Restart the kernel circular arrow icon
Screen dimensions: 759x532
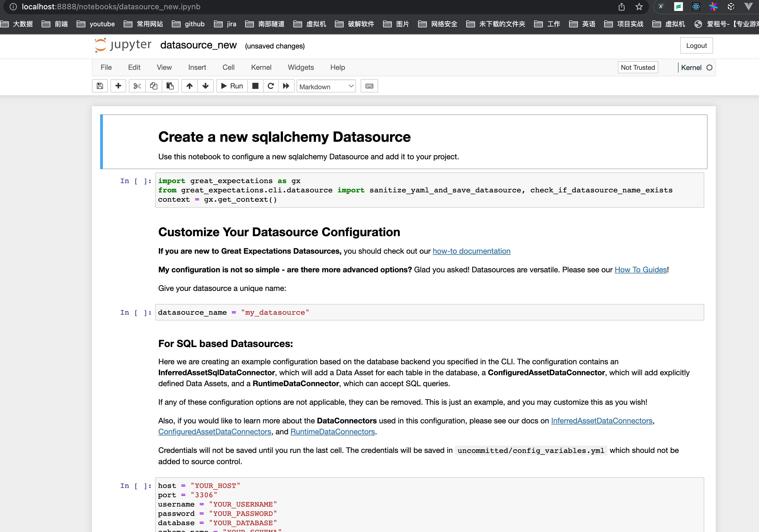pos(271,86)
